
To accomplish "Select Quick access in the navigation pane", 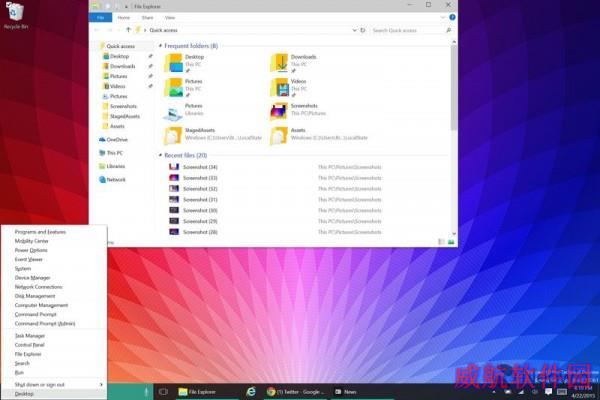I will click(x=117, y=46).
